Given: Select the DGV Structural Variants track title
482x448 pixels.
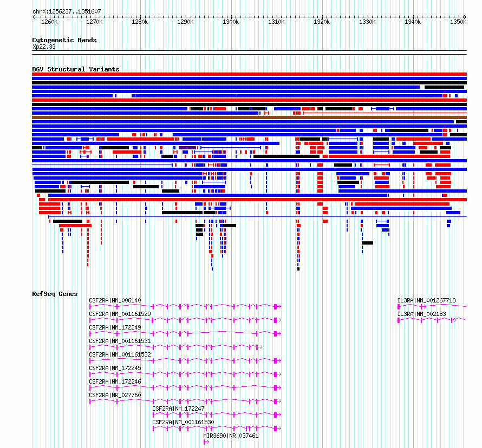Looking at the screenshot, I should click(x=76, y=69).
